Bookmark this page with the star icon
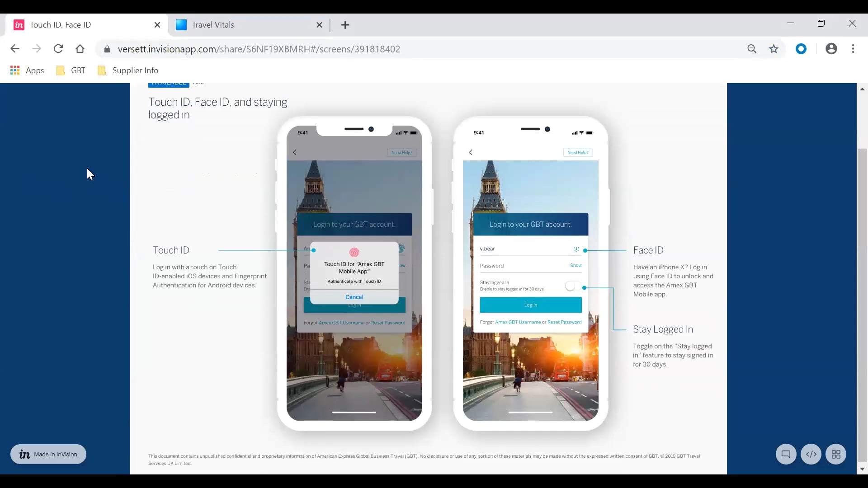Screen dimensions: 868x488 coord(774,49)
